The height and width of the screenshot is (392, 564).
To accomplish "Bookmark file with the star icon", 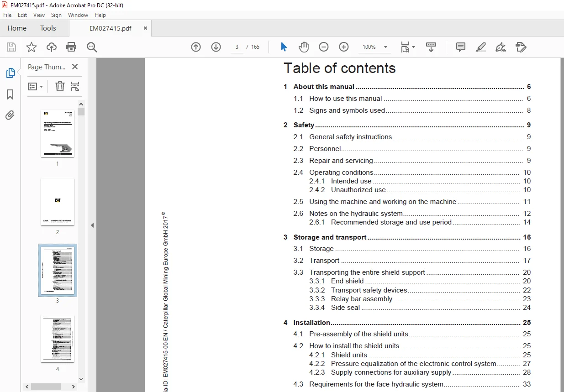I will [x=31, y=47].
